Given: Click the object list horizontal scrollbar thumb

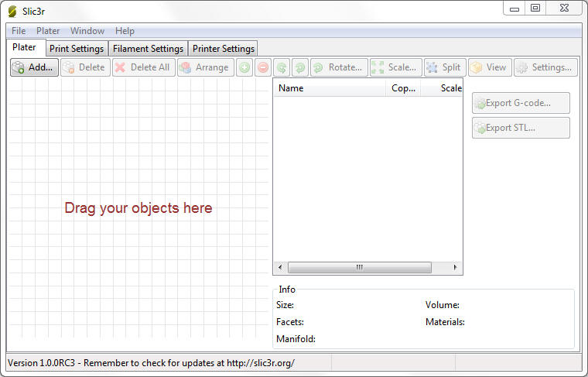Looking at the screenshot, I should [x=360, y=268].
